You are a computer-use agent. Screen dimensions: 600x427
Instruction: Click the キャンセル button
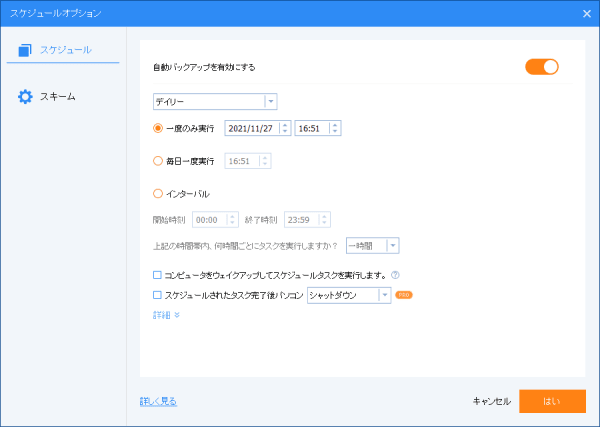coord(492,401)
